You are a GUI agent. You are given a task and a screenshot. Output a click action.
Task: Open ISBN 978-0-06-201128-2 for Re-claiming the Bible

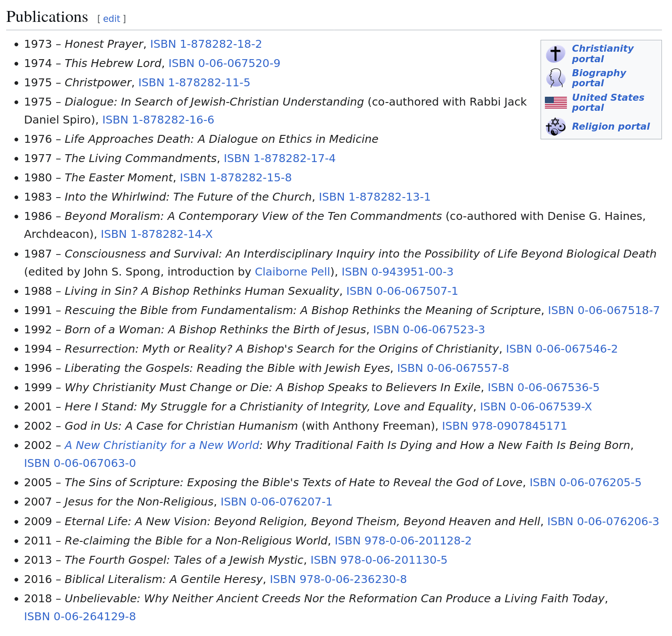tap(403, 541)
